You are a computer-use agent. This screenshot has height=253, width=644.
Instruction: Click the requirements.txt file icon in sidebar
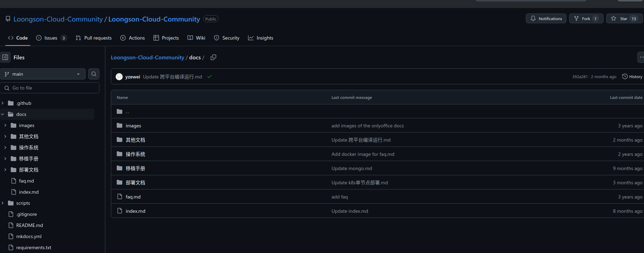[x=11, y=247]
